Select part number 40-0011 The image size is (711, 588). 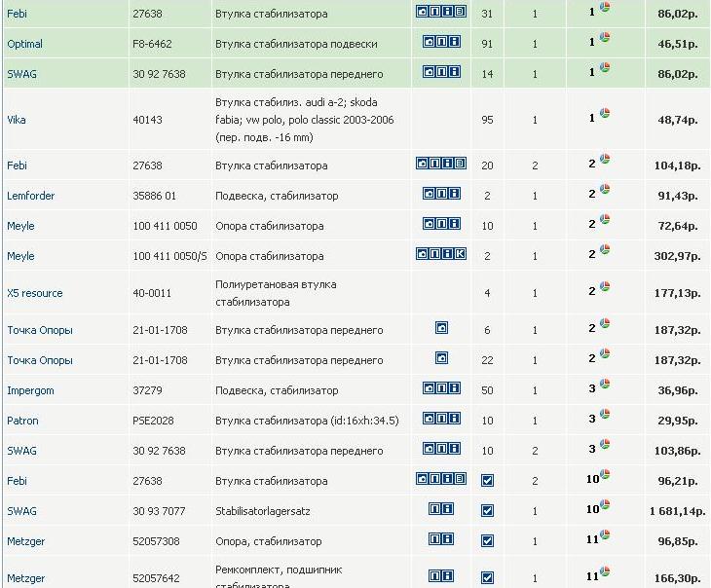[x=152, y=293]
